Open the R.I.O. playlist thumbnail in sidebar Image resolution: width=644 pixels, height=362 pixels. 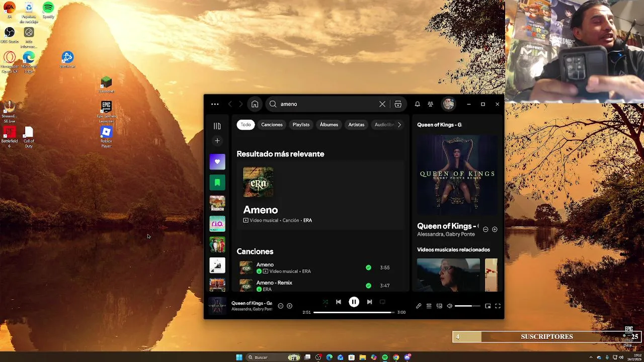(x=217, y=224)
